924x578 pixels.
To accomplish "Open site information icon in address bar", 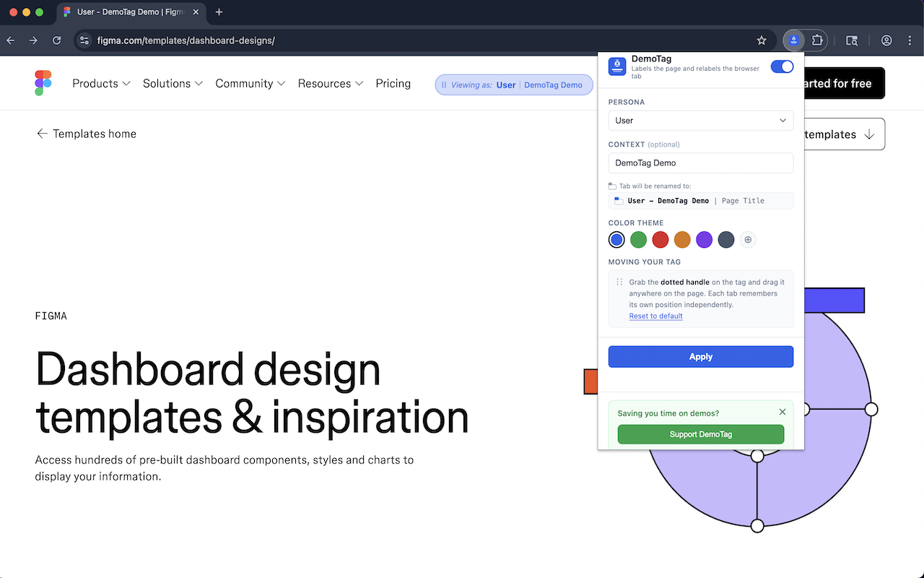I will (x=84, y=40).
